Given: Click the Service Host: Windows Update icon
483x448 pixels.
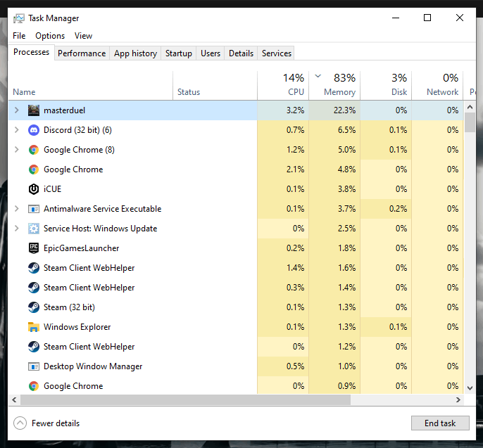Looking at the screenshot, I should click(x=34, y=229).
